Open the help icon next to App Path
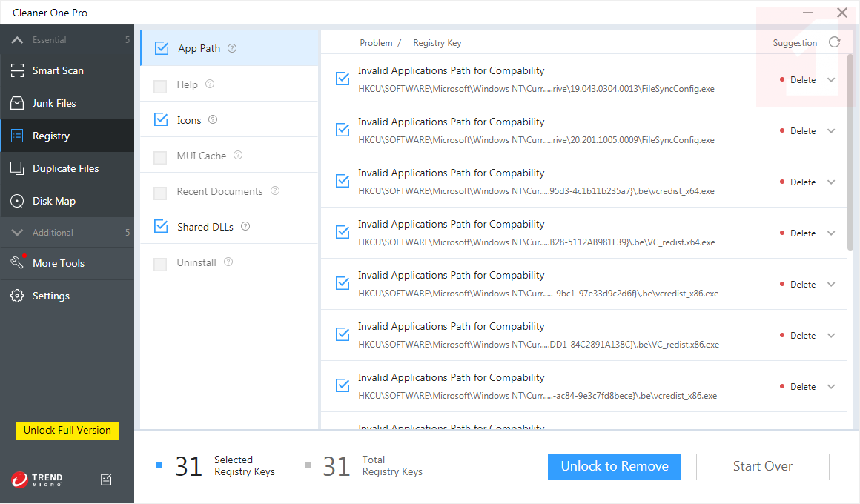The width and height of the screenshot is (860, 504). (232, 48)
